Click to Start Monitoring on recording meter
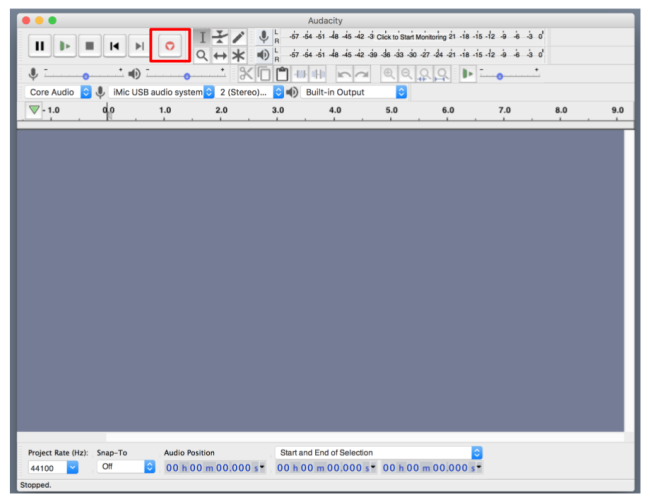 [x=411, y=37]
